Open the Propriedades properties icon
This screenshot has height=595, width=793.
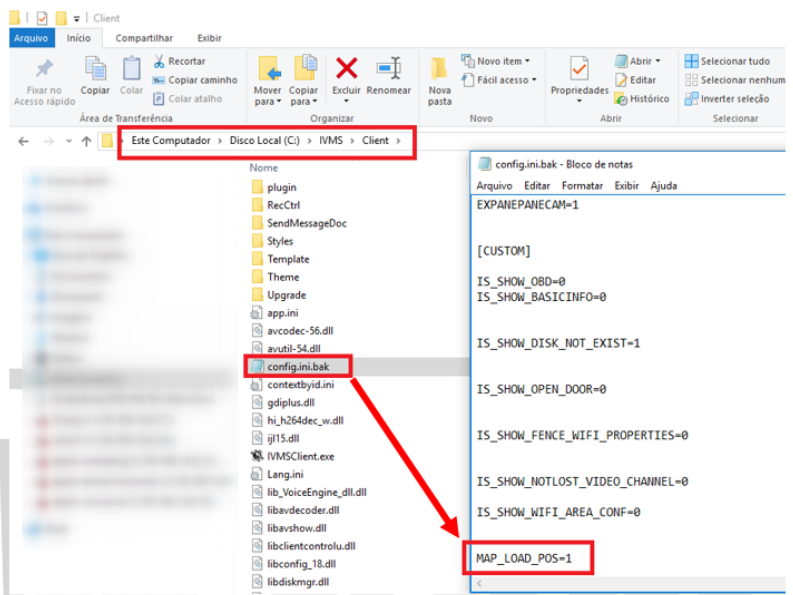coord(579,70)
